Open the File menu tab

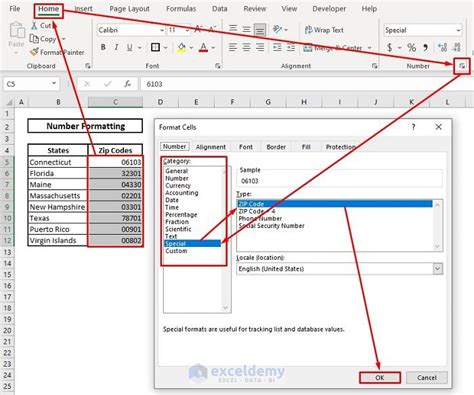15,9
